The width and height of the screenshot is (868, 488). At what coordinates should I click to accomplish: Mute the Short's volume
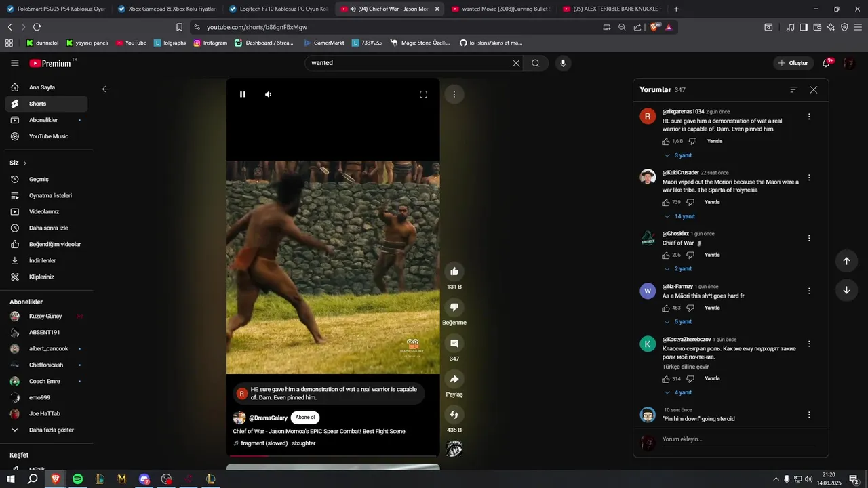tap(268, 94)
